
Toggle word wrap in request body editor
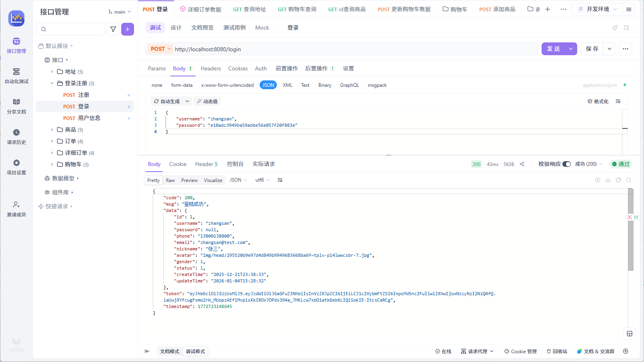pos(618,102)
